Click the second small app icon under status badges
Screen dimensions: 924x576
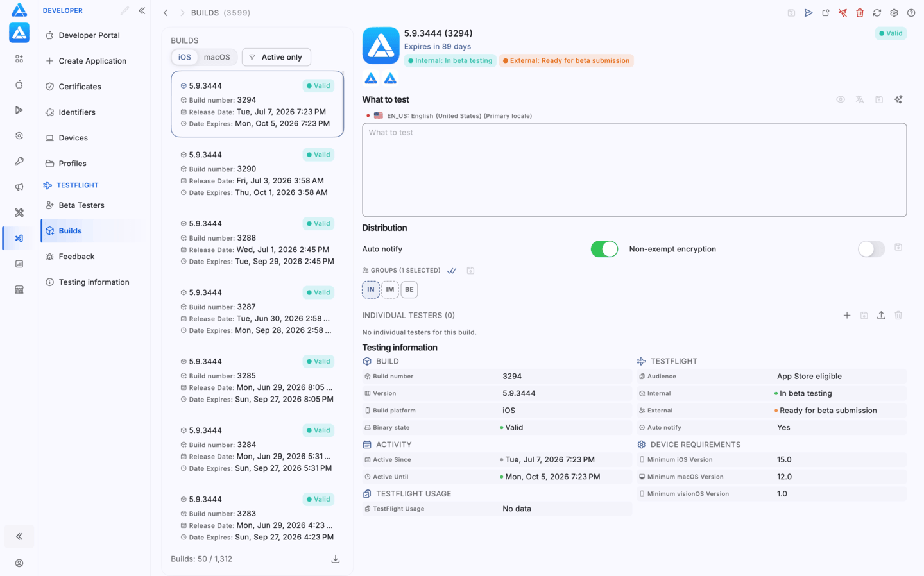[x=390, y=79]
